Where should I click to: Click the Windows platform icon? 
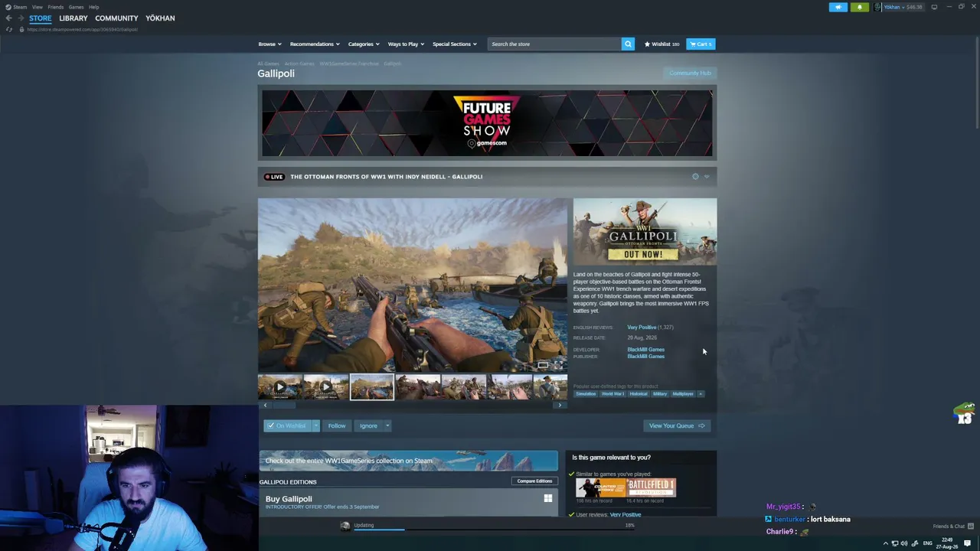[x=548, y=499]
